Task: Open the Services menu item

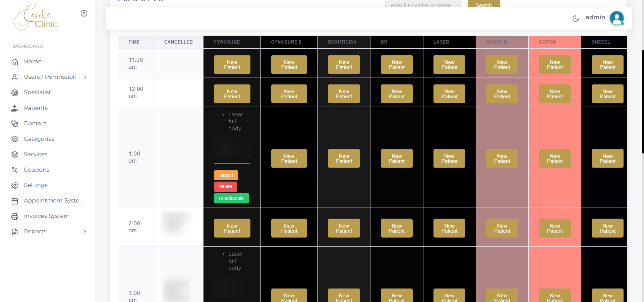Action: 36,154
